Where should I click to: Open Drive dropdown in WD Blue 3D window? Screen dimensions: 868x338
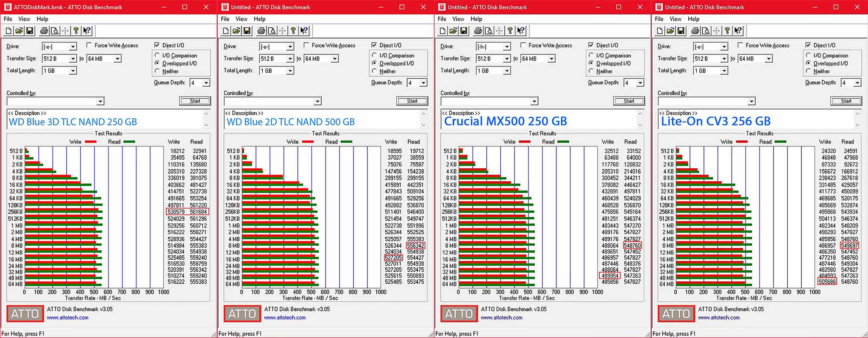click(73, 47)
